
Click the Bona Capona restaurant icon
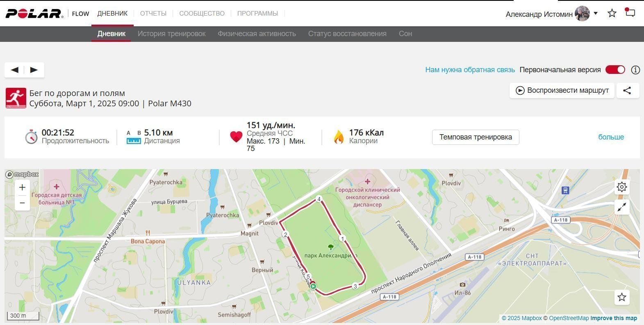(x=148, y=233)
